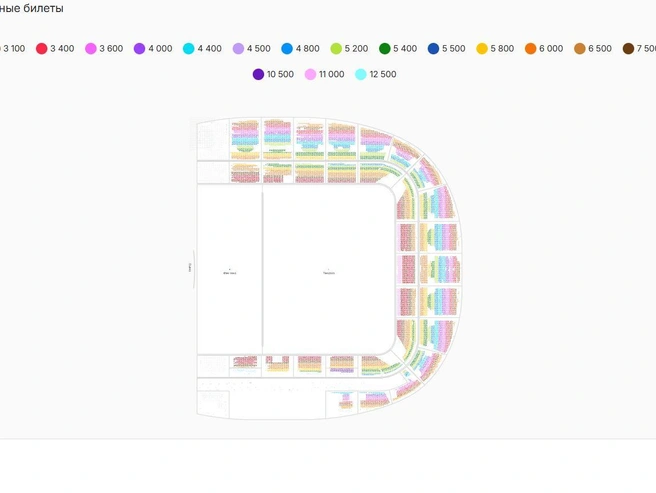Click the 10 500 deep purple swatch
Viewport: 656px width, 493px height.
click(x=258, y=74)
